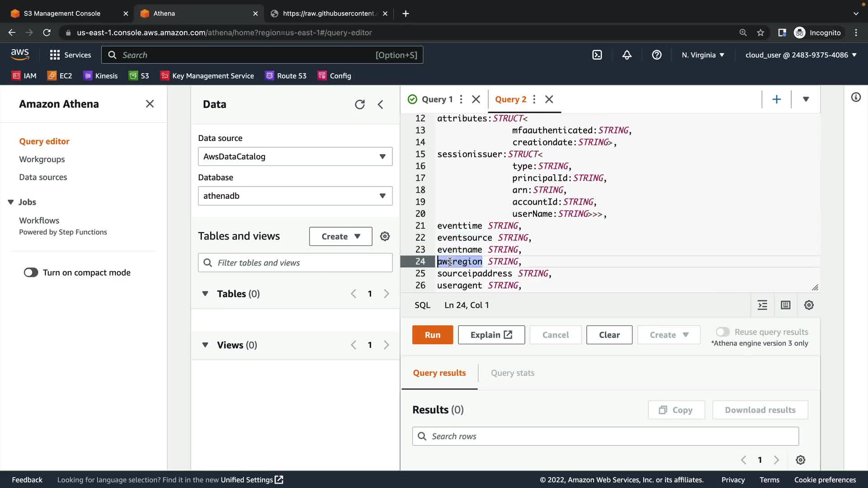Run the current query
The image size is (868, 488).
click(432, 335)
